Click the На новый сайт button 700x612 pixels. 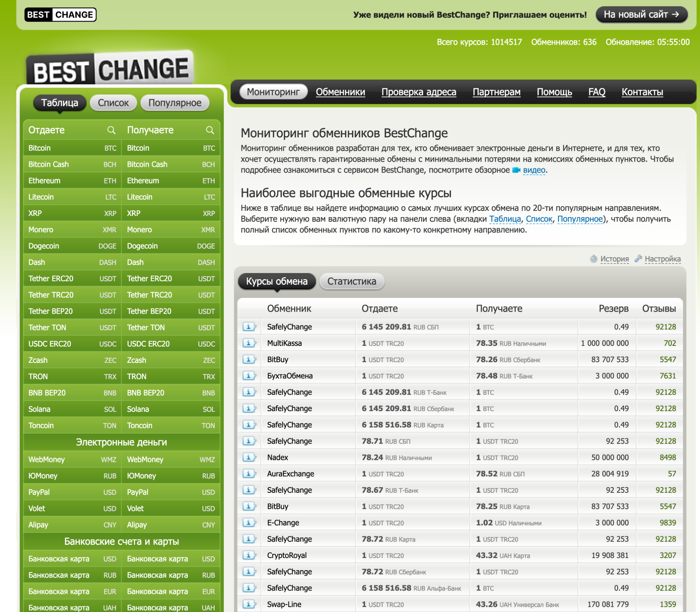pyautogui.click(x=642, y=15)
